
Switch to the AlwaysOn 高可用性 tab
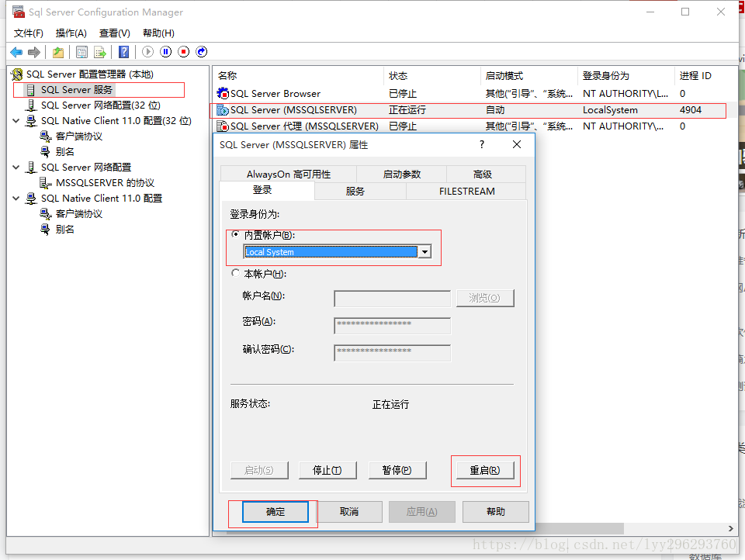pos(289,175)
